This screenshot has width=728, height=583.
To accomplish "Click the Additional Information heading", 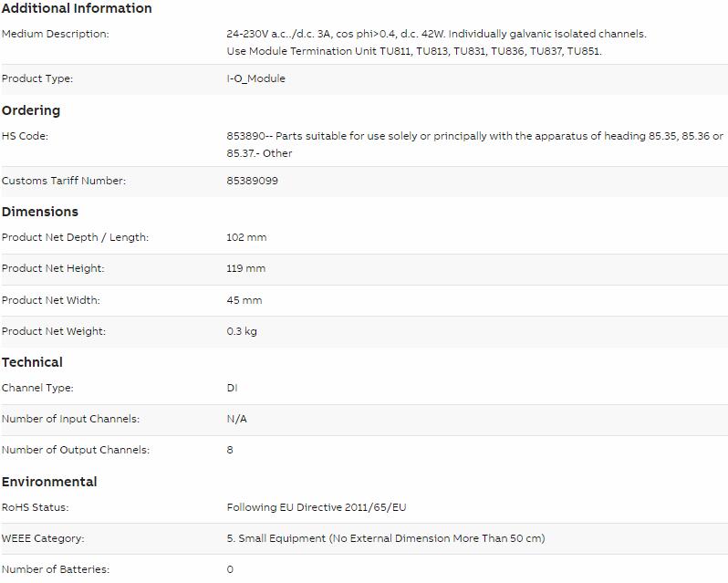I will 77,8.
